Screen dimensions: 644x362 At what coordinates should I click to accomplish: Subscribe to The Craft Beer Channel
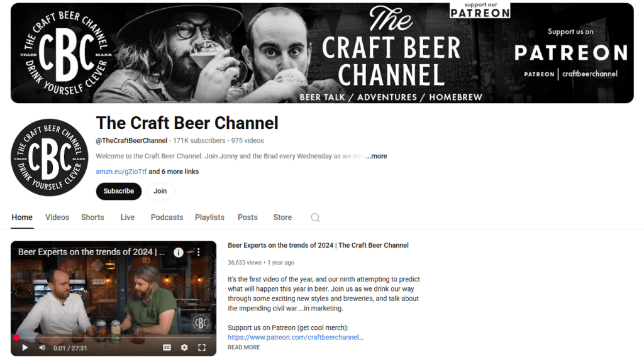coord(119,191)
